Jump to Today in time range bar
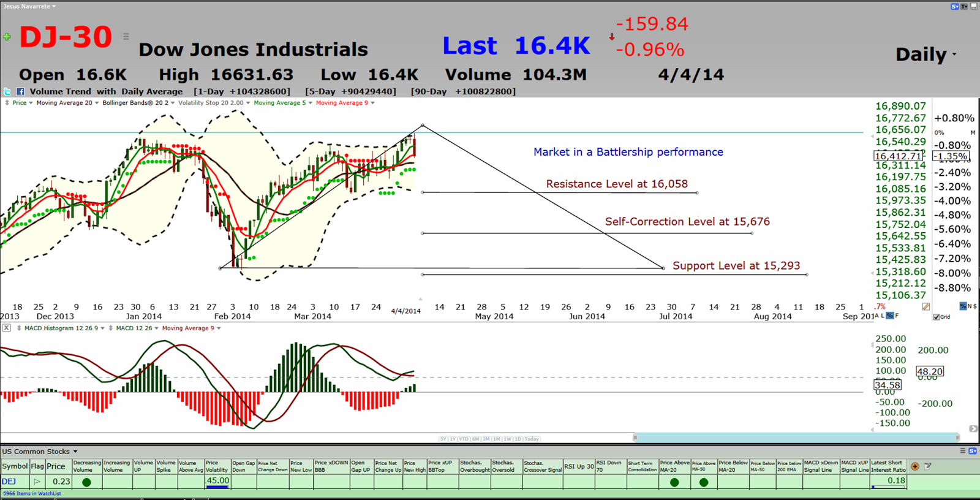This screenshot has width=980, height=500. 532,439
